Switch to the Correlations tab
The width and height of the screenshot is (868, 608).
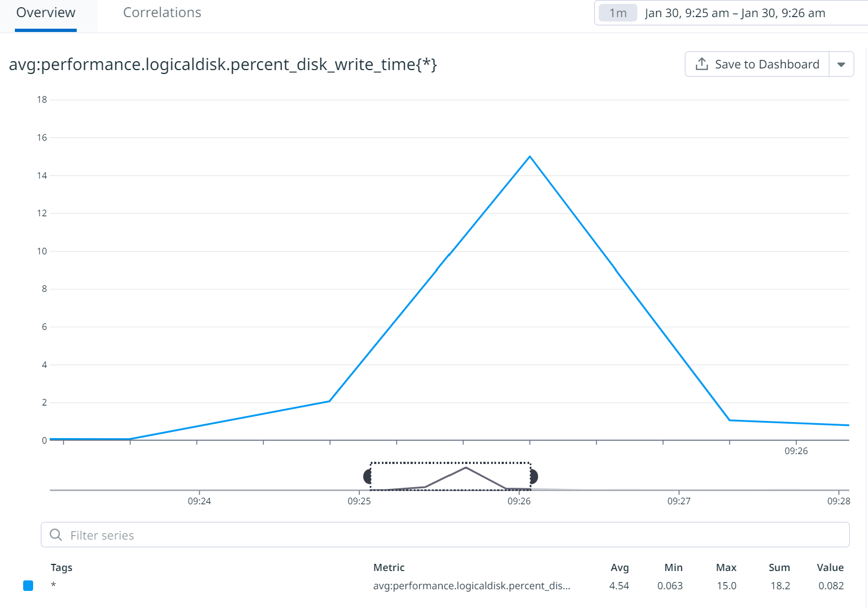[x=162, y=12]
